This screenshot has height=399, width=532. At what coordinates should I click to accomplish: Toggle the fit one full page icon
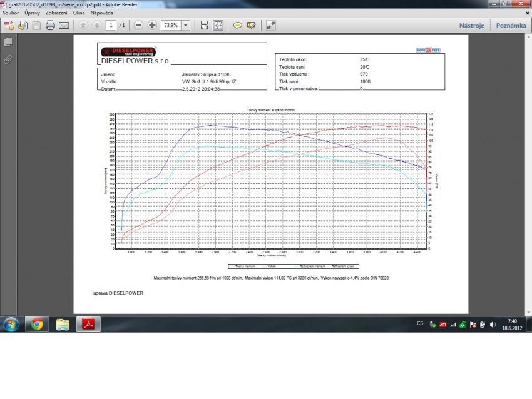coord(218,25)
